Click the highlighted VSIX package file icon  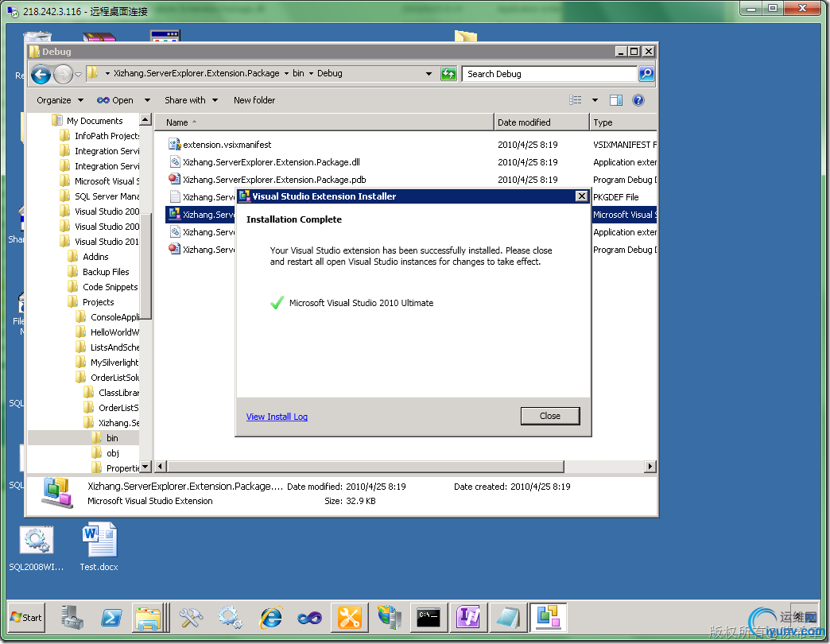click(x=174, y=214)
